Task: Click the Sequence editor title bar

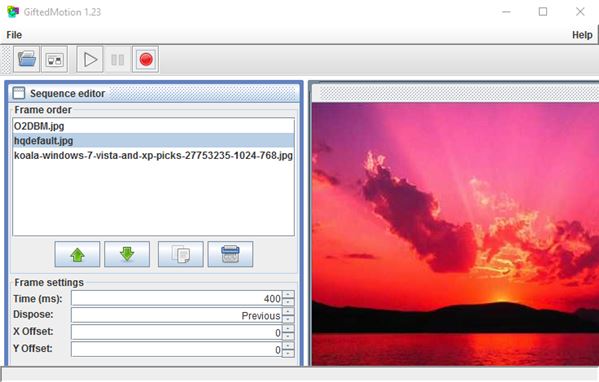Action: 154,93
